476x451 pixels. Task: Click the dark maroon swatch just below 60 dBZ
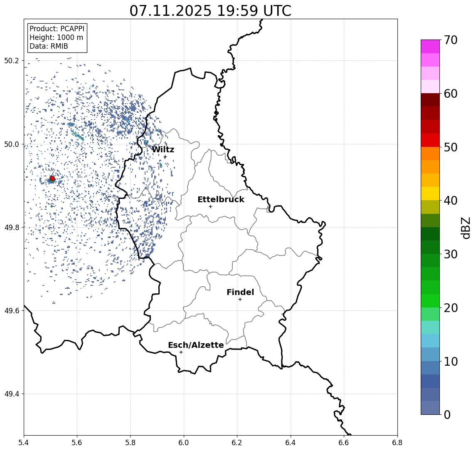[430, 100]
